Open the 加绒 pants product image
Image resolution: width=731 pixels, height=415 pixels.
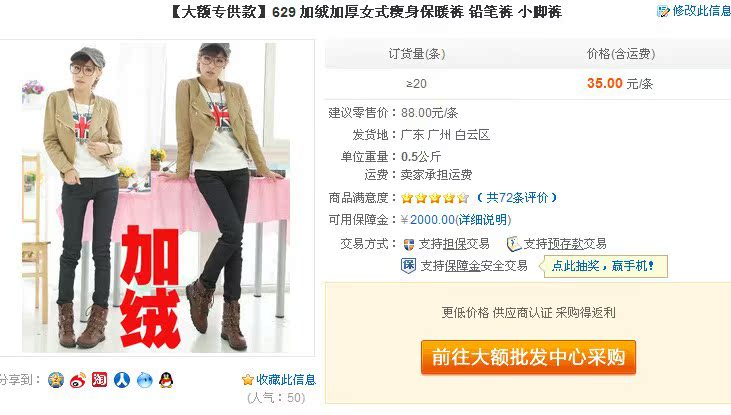click(156, 198)
